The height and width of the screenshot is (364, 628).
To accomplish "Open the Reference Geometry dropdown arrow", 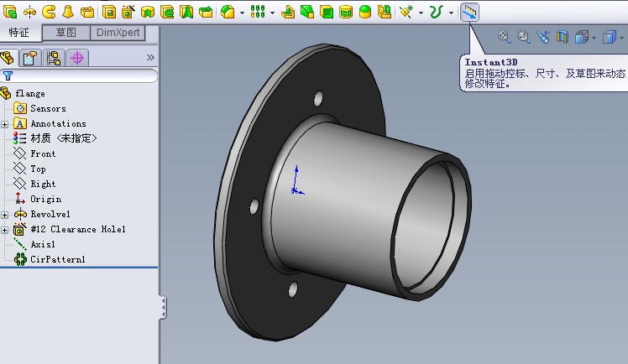I will [421, 13].
